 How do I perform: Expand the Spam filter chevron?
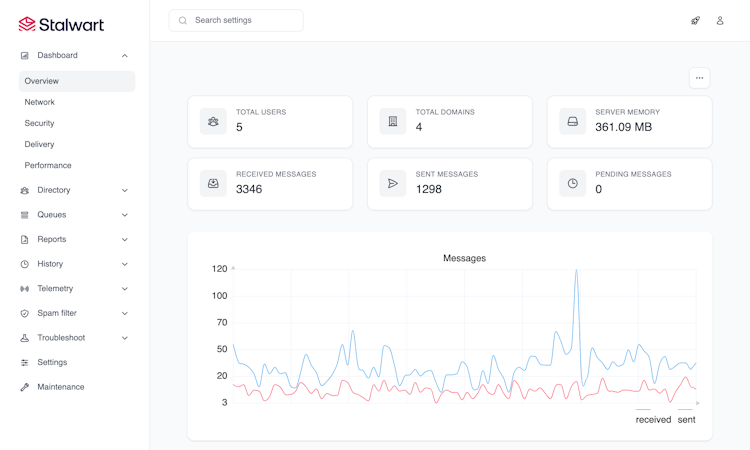click(x=124, y=313)
